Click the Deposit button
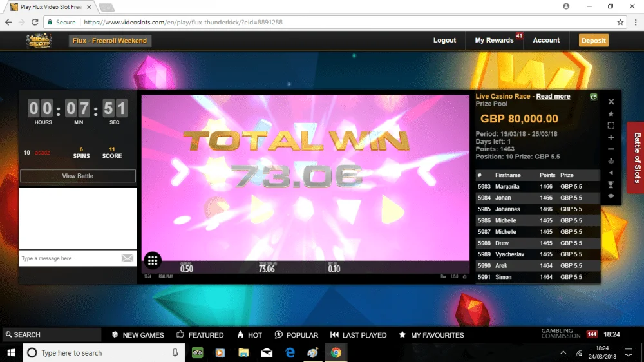This screenshot has width=644, height=362. [594, 41]
